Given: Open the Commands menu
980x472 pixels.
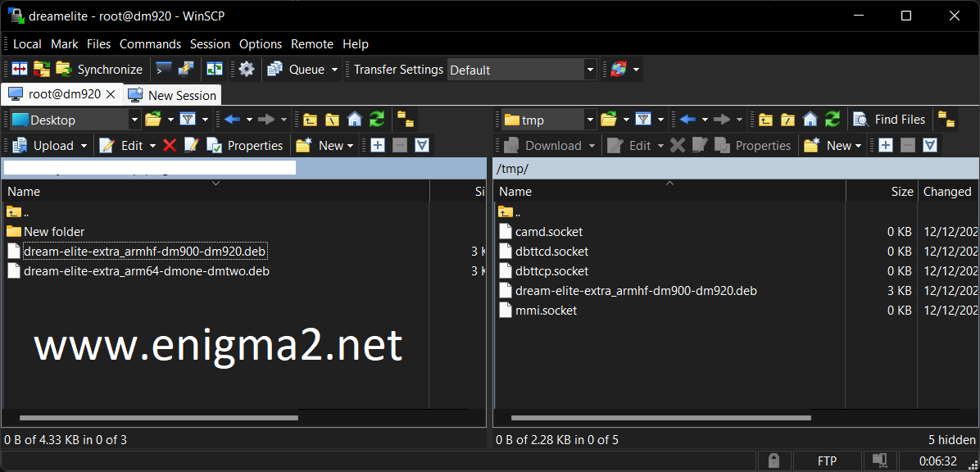Looking at the screenshot, I should tap(150, 44).
